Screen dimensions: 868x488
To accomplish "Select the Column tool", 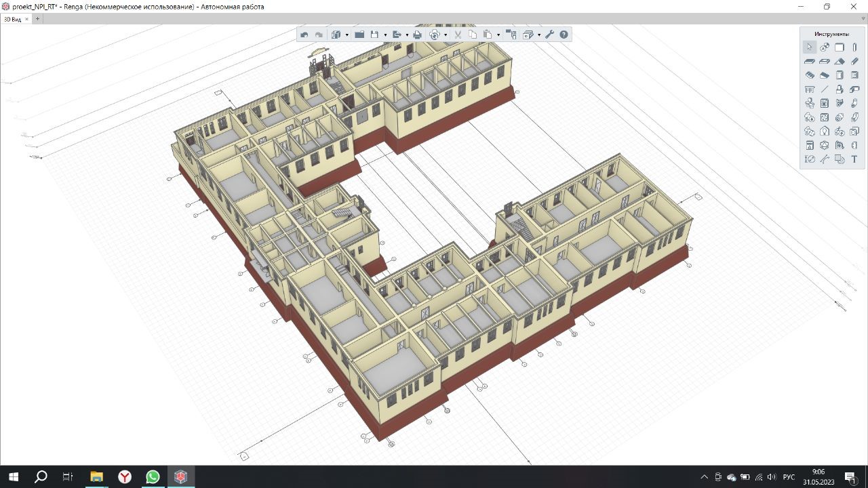I will tap(854, 47).
